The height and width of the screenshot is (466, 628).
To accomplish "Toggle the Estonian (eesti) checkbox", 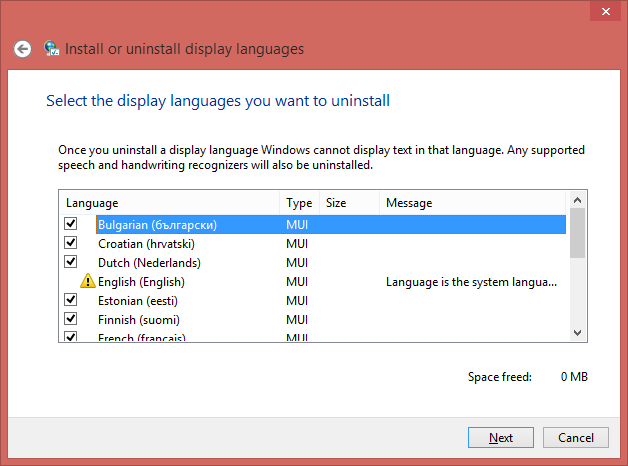I will tap(71, 300).
